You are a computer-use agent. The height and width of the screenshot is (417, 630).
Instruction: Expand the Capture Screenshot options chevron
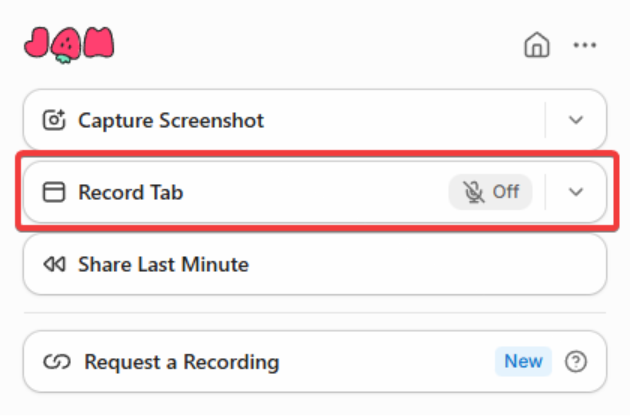point(575,120)
